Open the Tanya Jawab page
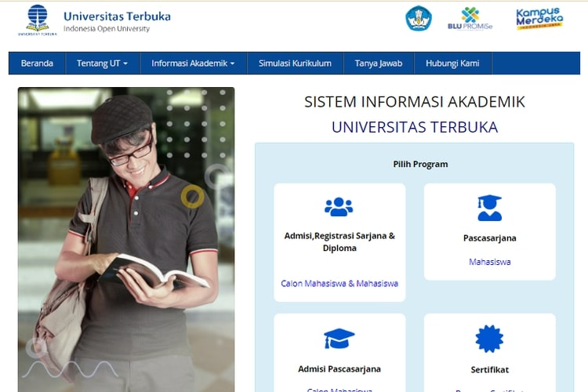 (x=378, y=64)
